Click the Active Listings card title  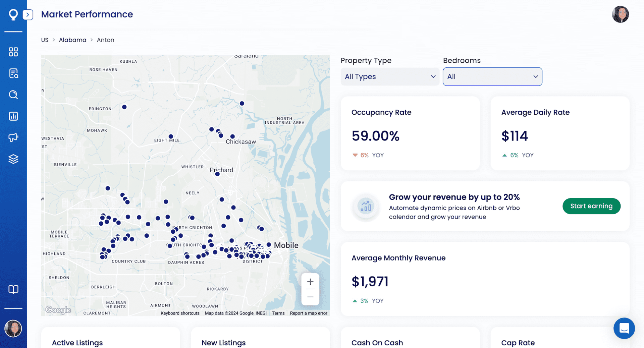pyautogui.click(x=77, y=343)
